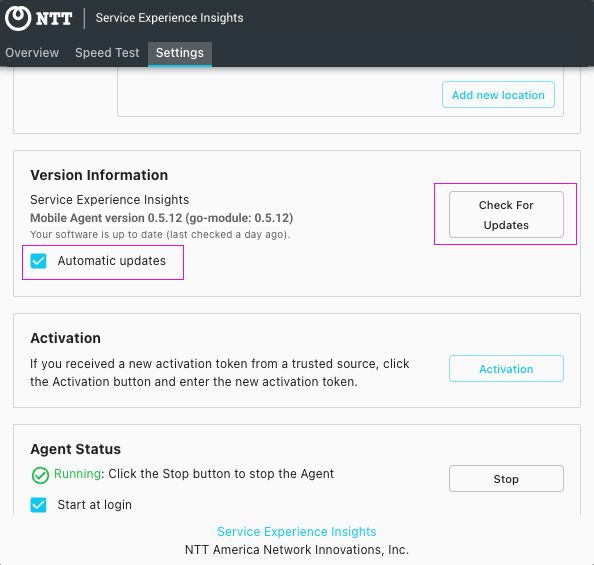Click the green Running status text
594x565 pixels.
(x=77, y=474)
